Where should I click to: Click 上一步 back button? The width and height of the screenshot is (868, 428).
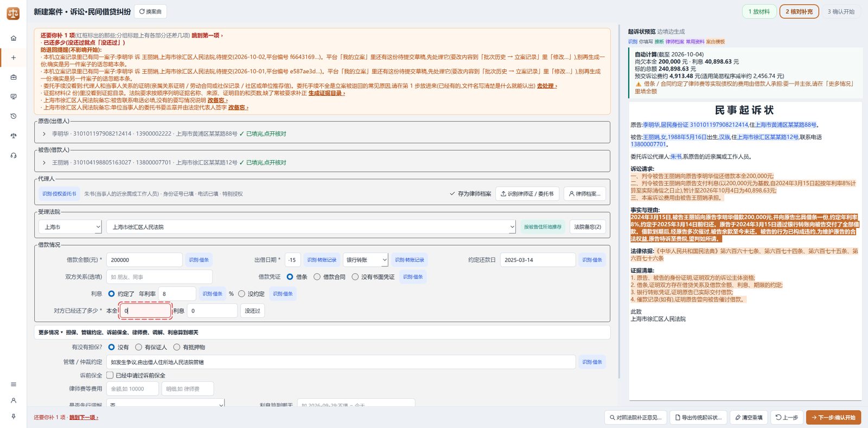coord(787,417)
